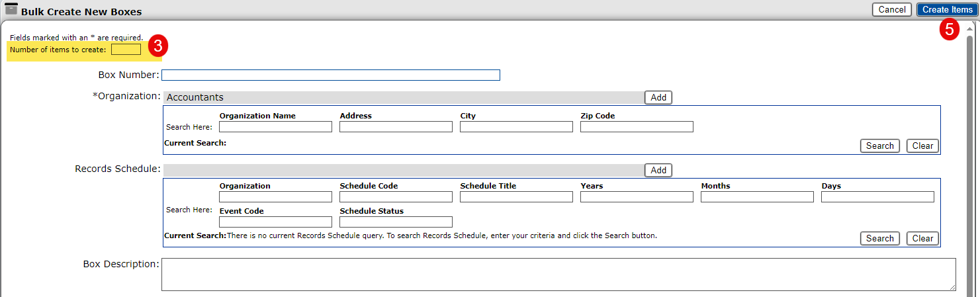Run the Records Schedule search
This screenshot has height=297, width=980.
point(879,238)
